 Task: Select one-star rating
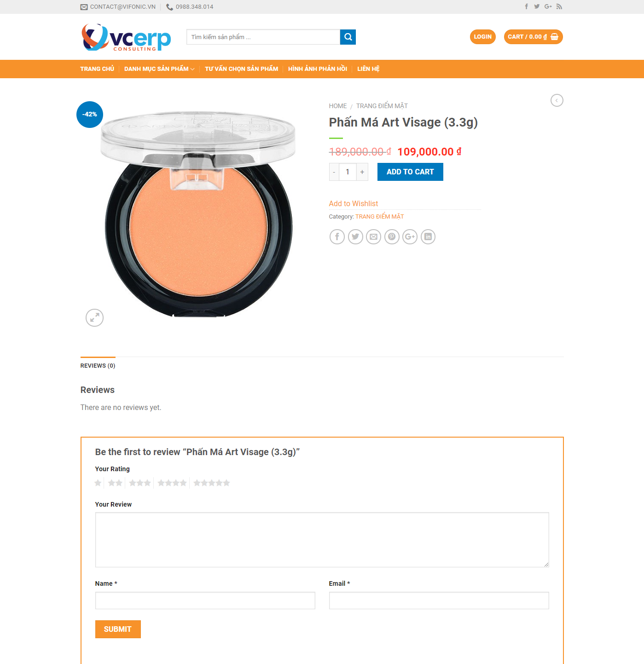pos(98,483)
